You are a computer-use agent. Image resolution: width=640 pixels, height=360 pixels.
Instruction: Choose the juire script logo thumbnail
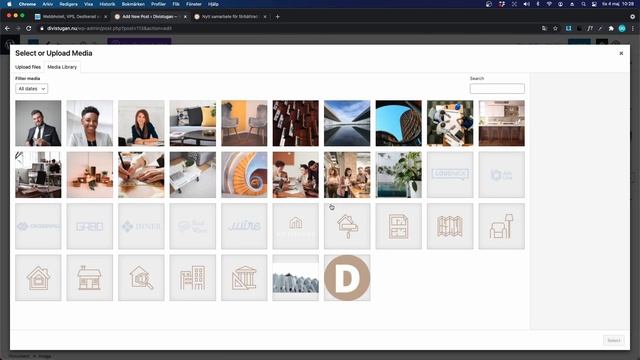pyautogui.click(x=244, y=226)
